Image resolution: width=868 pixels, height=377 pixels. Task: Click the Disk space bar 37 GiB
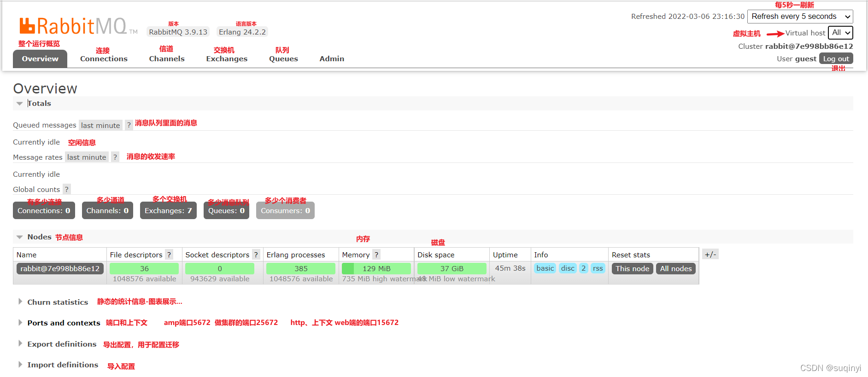[x=452, y=268]
